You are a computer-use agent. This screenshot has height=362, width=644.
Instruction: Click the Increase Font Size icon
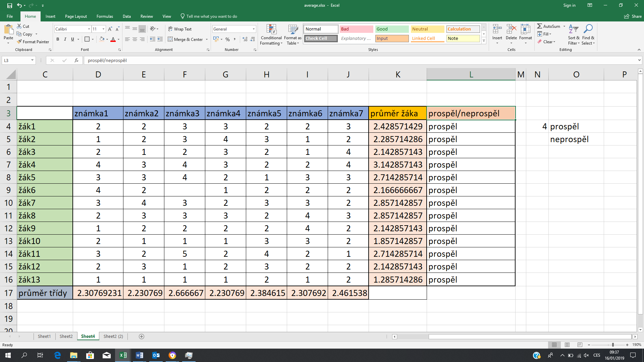[x=110, y=29]
